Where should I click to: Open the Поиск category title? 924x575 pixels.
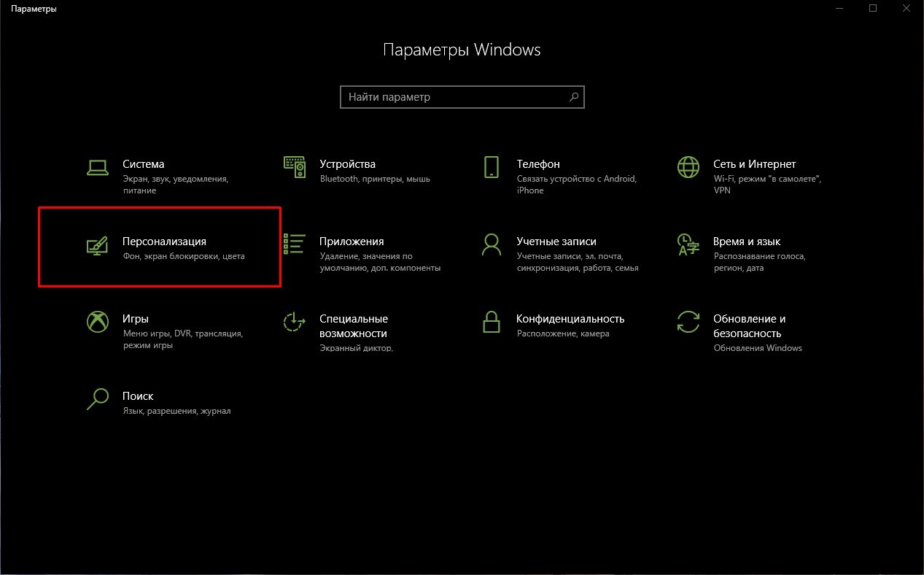coord(138,396)
